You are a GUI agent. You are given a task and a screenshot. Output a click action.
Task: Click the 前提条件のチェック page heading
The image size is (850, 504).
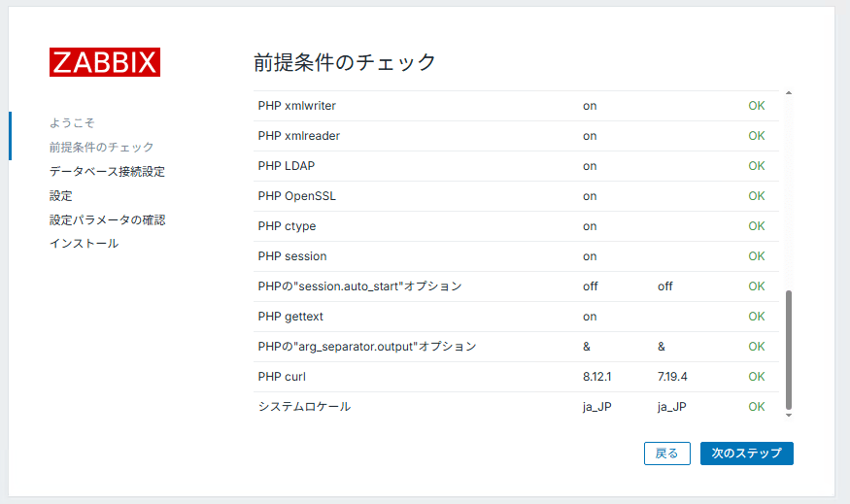pos(345,63)
